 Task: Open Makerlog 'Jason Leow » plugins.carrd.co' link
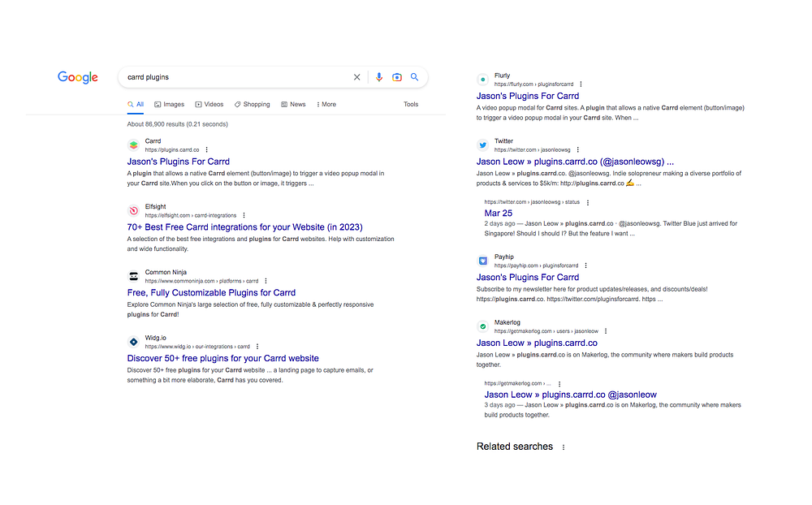click(537, 343)
